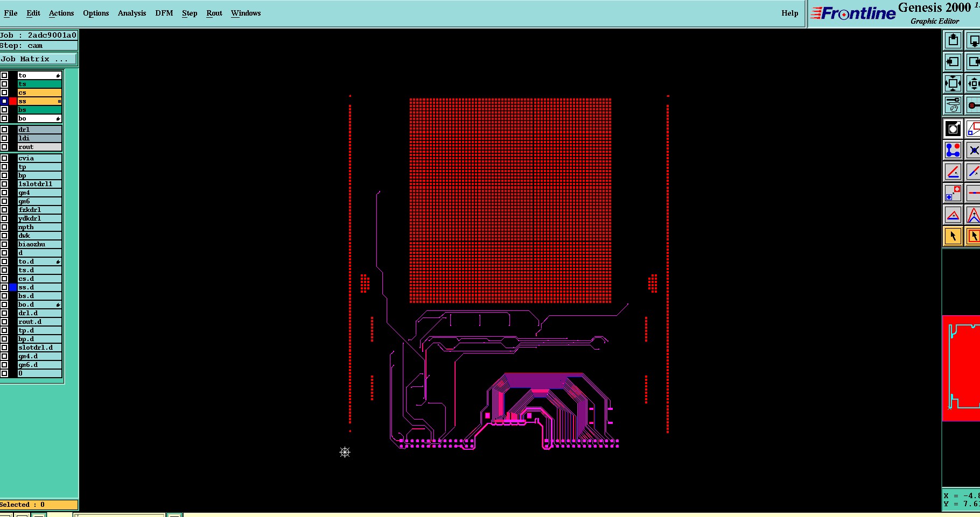
Task: Click the grid icon on the 'ss' layer
Action: (x=59, y=101)
